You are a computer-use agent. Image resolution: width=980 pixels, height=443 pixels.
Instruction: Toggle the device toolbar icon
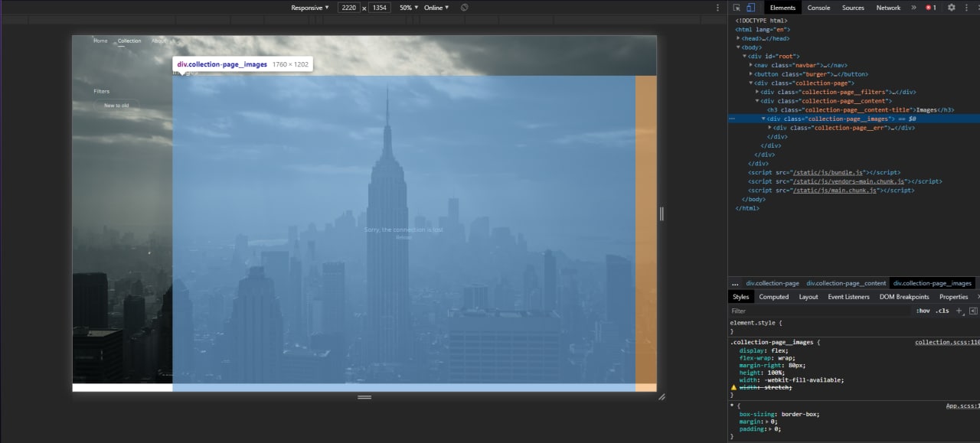click(x=750, y=8)
